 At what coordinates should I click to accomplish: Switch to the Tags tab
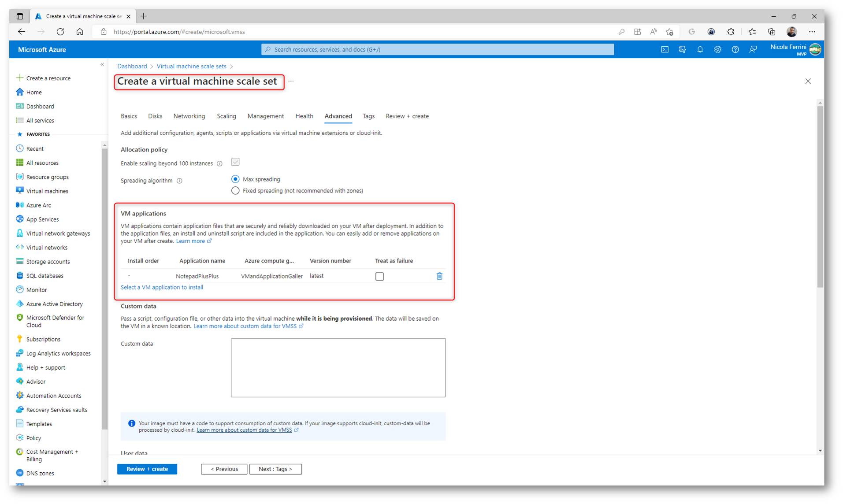[x=368, y=116]
